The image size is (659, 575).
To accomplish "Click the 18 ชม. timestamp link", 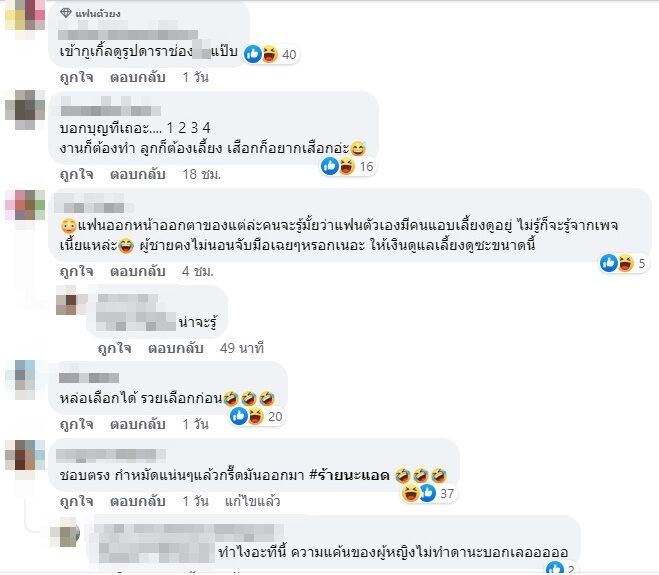I will 202,174.
